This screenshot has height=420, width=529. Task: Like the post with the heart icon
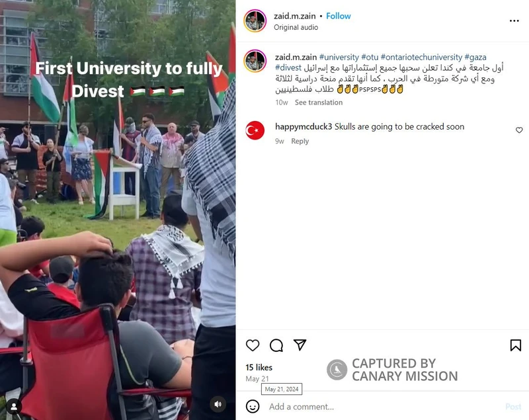click(x=253, y=345)
